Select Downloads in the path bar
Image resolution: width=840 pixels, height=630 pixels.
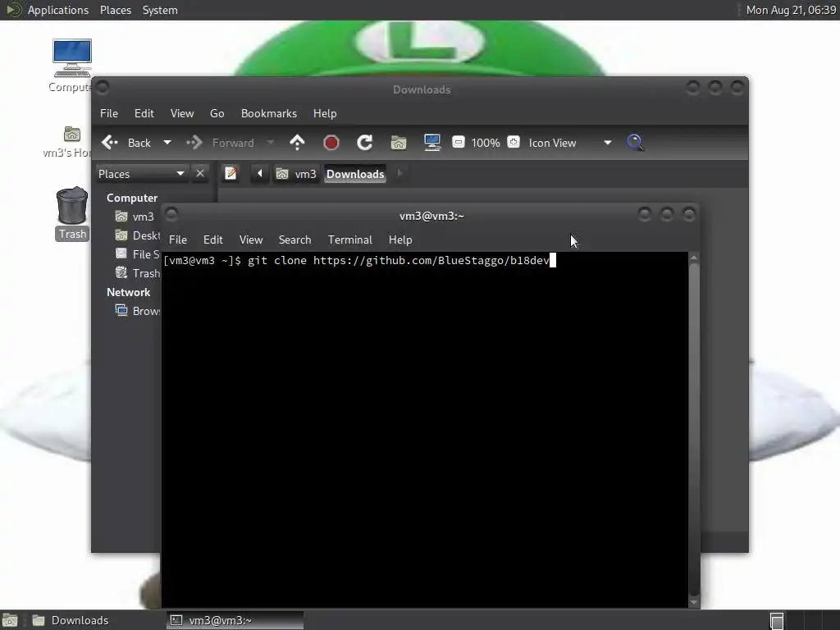click(355, 174)
